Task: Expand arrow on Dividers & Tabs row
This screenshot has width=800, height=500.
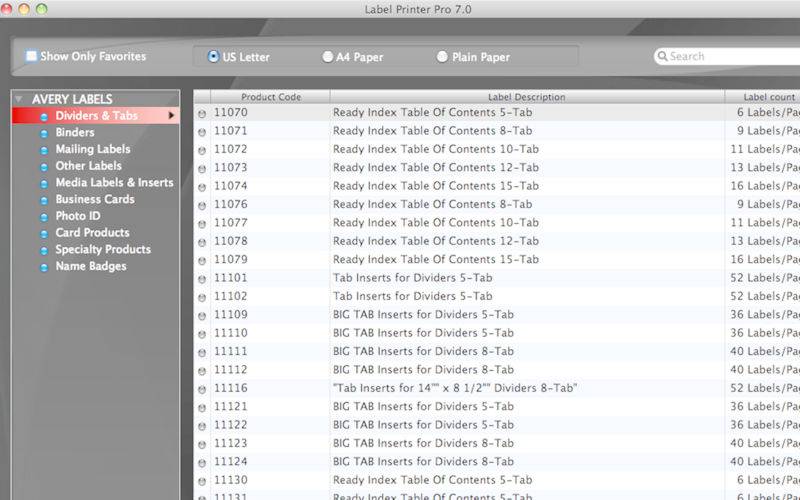Action: [x=171, y=115]
